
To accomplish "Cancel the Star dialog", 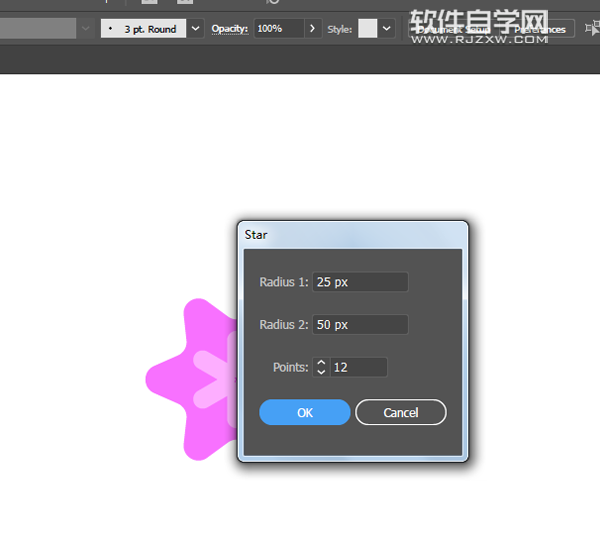I will click(401, 412).
